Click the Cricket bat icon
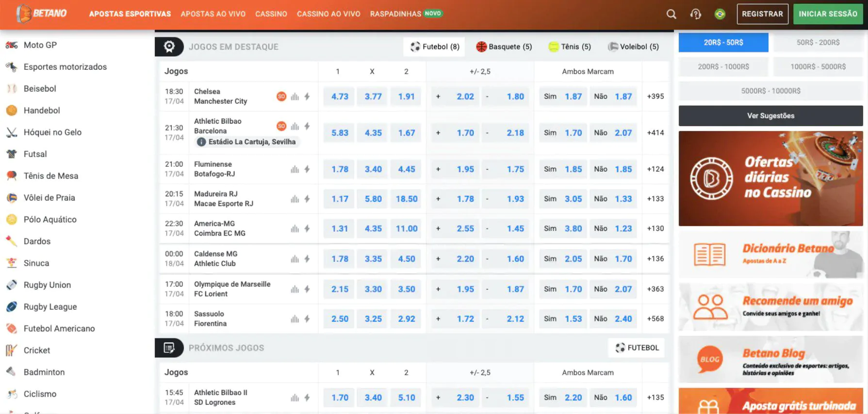This screenshot has width=868, height=414. (x=12, y=350)
